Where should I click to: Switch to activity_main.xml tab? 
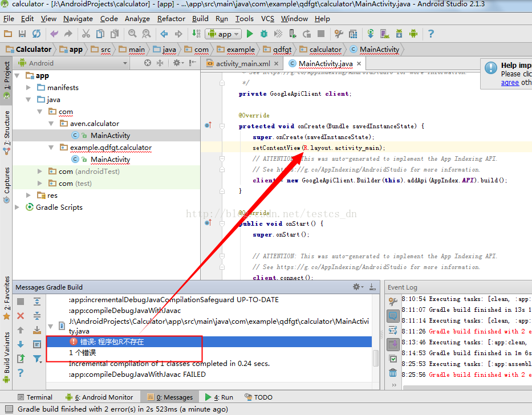point(243,64)
